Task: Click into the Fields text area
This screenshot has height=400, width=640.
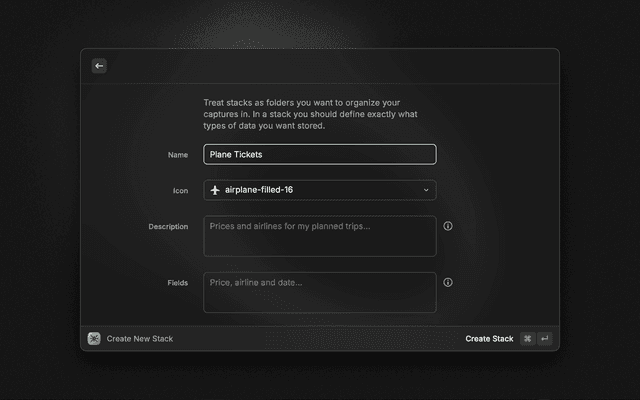Action: click(x=320, y=292)
